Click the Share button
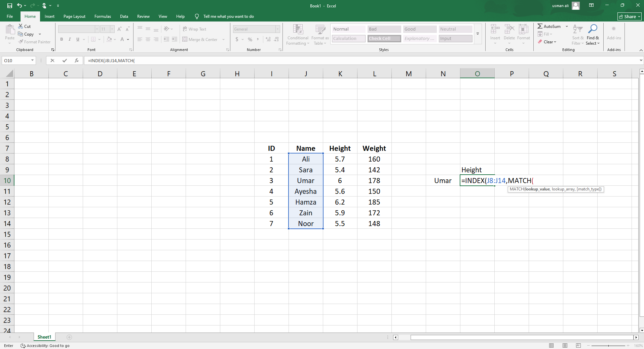The width and height of the screenshot is (644, 349). [630, 16]
